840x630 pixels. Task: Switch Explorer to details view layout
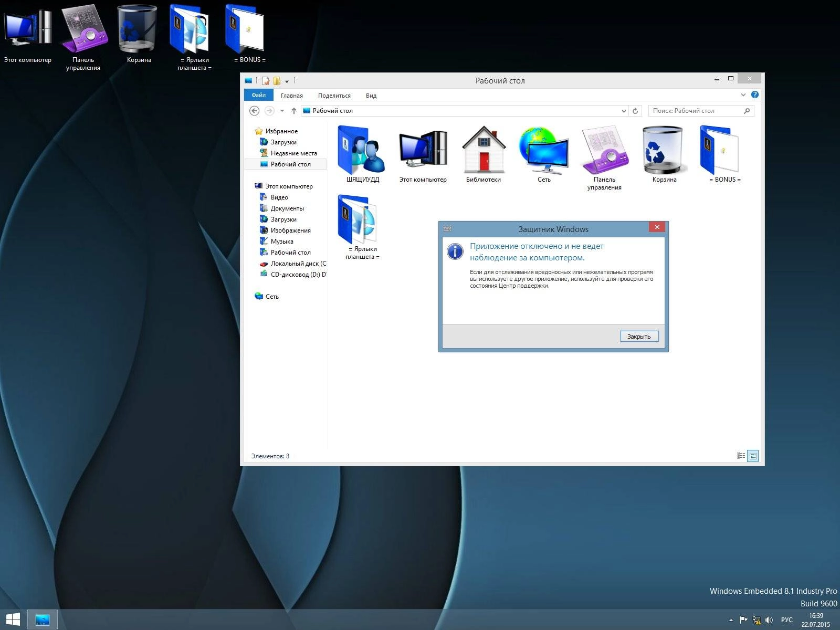click(x=741, y=456)
